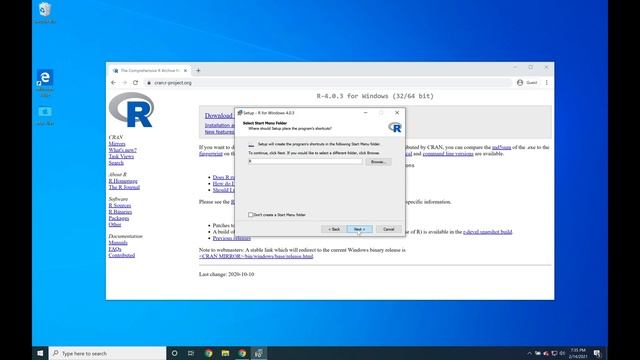Image resolution: width=640 pixels, height=360 pixels.
Task: Open the Windows Start menu
Action: click(40, 353)
